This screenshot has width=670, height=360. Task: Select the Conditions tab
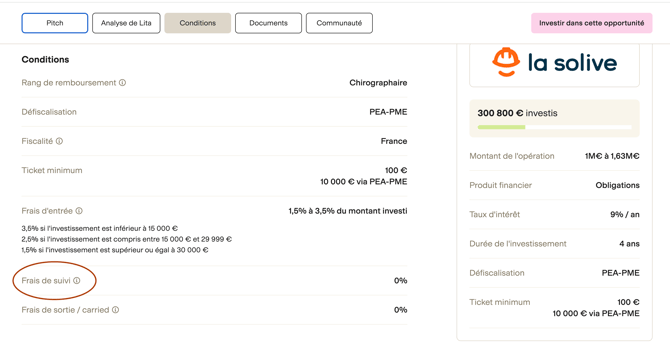[197, 23]
